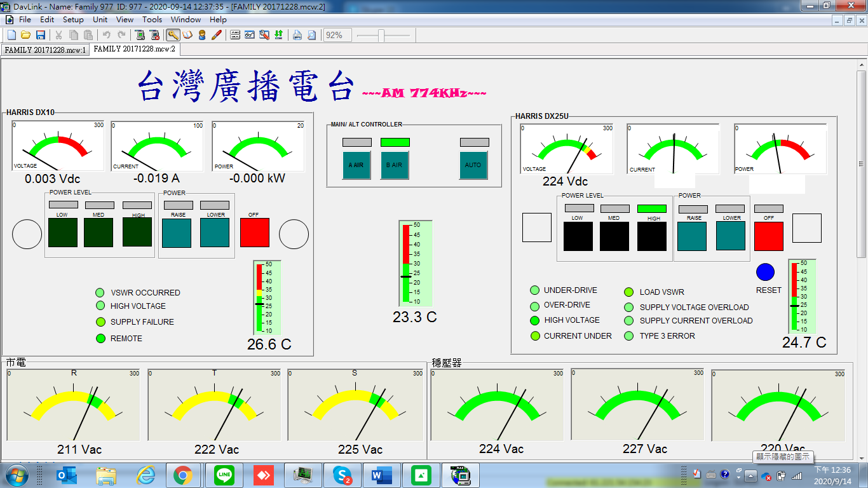Image resolution: width=868 pixels, height=488 pixels.
Task: Open the Window menu
Action: click(x=186, y=20)
